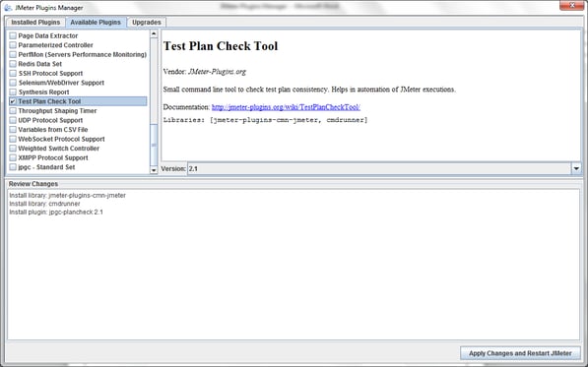Screen dimensions: 588x367
Task: Uncheck the Test Plan Check Tool checkbox
Action: [13, 101]
